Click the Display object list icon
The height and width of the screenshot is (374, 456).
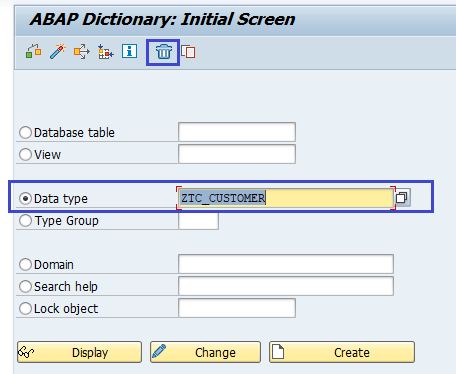(106, 52)
